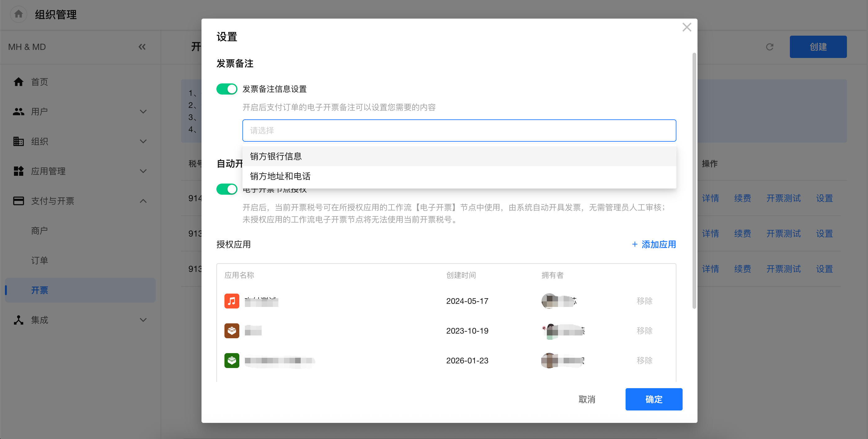Click the home icon beside 组织管理

(19, 14)
